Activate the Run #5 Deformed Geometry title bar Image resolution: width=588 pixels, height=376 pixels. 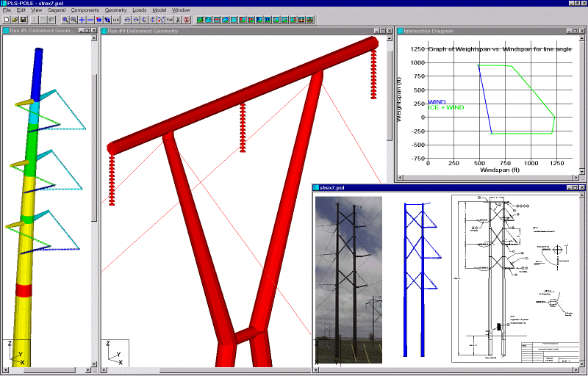tap(40, 31)
